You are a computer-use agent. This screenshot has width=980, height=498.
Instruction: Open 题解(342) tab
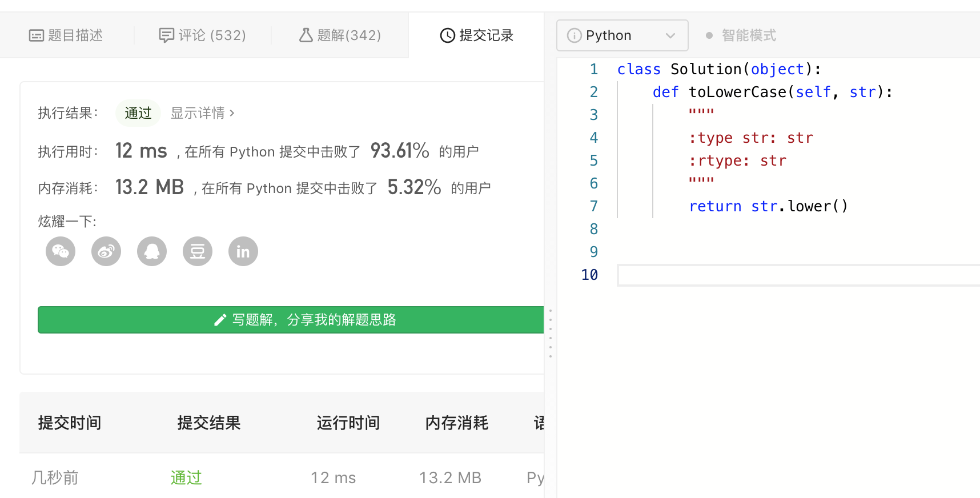(340, 35)
